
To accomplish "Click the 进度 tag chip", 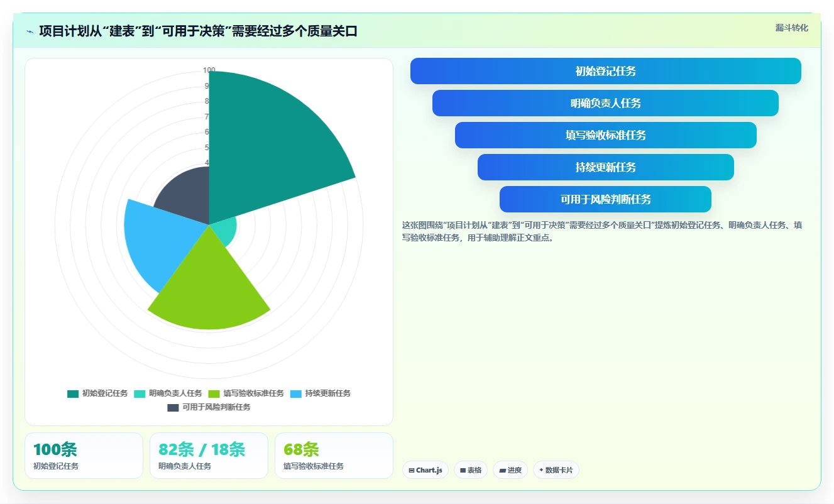I will pyautogui.click(x=510, y=470).
